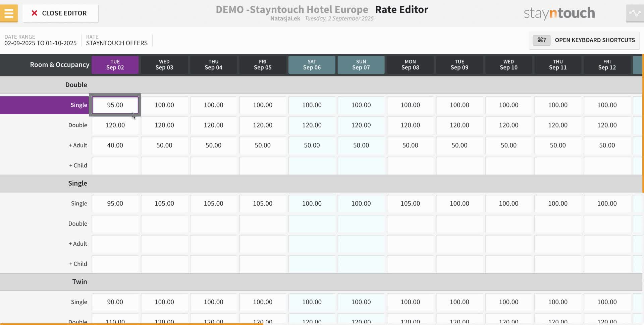Select the TUE Sep 02 column header
This screenshot has width=644, height=325.
point(115,64)
